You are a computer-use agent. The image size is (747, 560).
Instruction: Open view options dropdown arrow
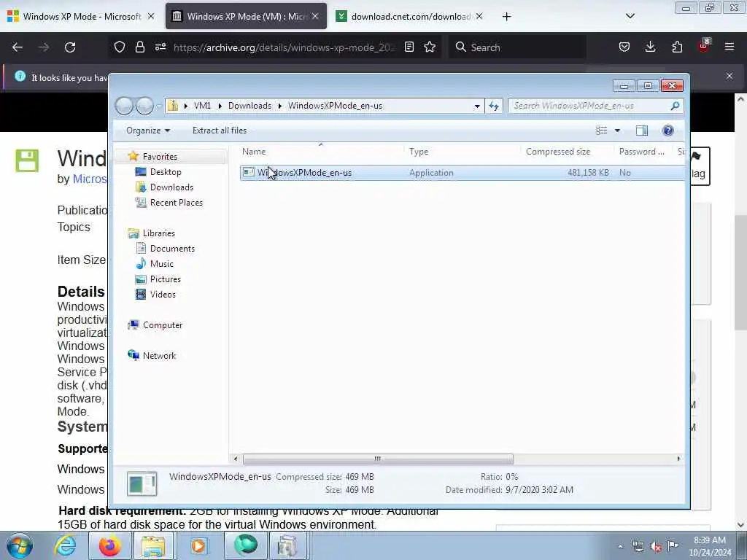(617, 131)
